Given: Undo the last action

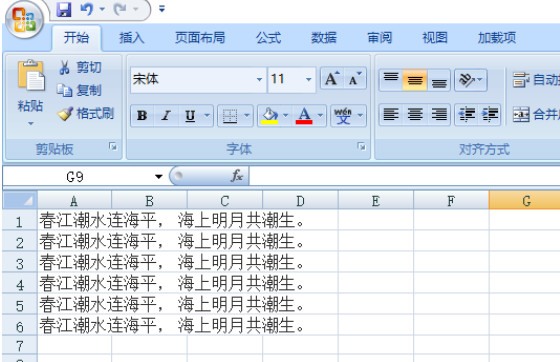Looking at the screenshot, I should (x=87, y=9).
